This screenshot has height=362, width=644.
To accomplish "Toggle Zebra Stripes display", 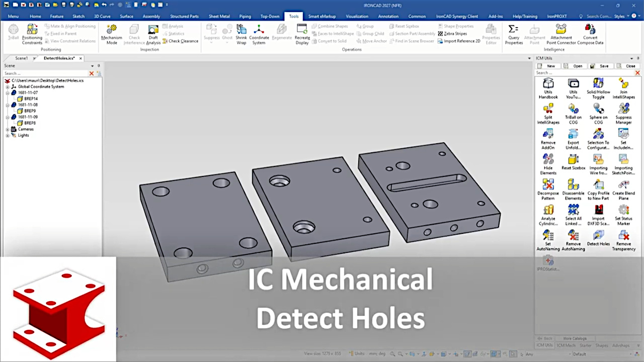I will click(x=452, y=34).
